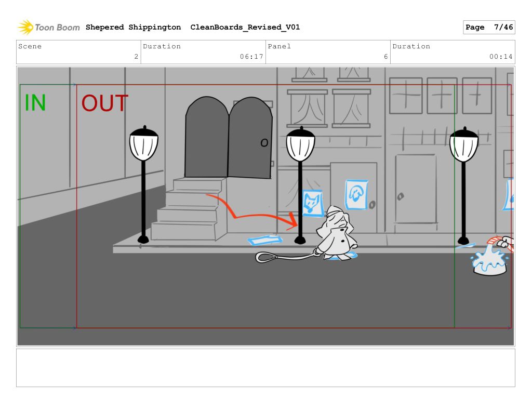The height and width of the screenshot is (411, 532).
Task: Click the middle street lamp head
Action: [x=300, y=144]
